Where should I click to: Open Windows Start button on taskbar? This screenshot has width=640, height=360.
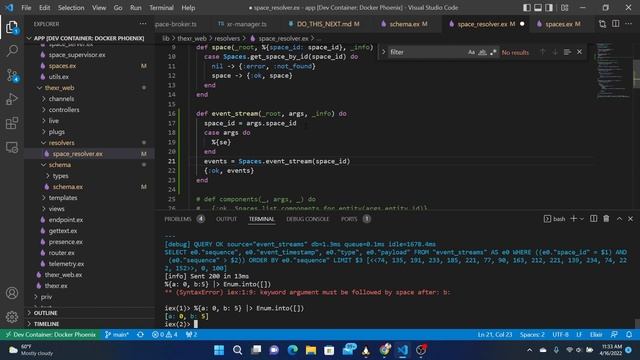[219, 350]
